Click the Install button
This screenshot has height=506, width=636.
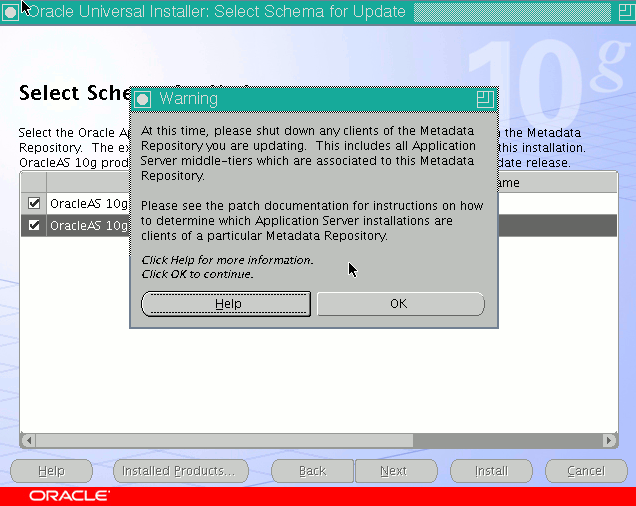(491, 471)
